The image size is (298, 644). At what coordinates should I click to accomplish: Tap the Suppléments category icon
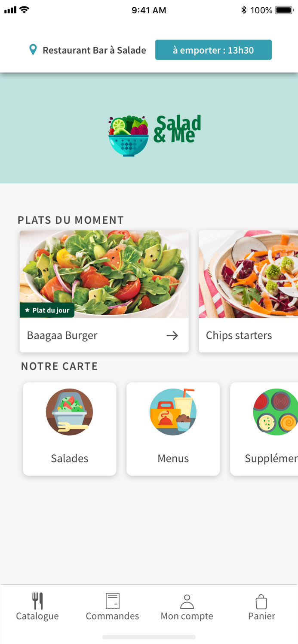[276, 412]
